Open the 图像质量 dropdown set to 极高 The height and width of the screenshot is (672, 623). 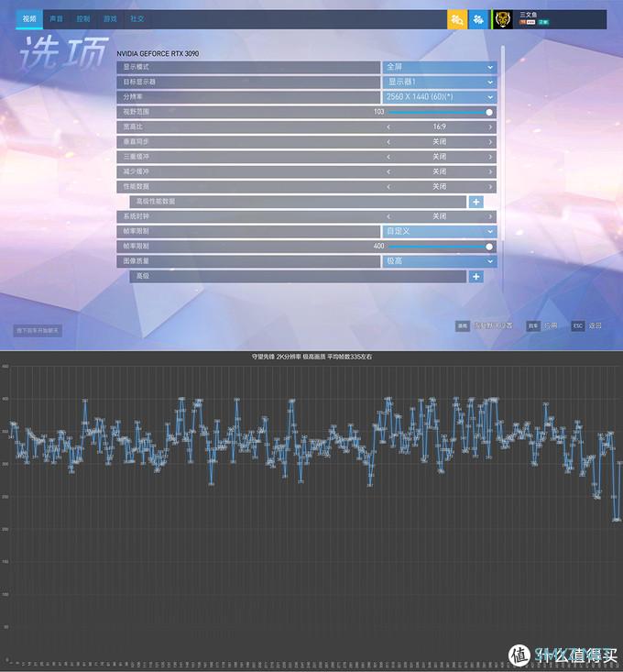[440, 261]
